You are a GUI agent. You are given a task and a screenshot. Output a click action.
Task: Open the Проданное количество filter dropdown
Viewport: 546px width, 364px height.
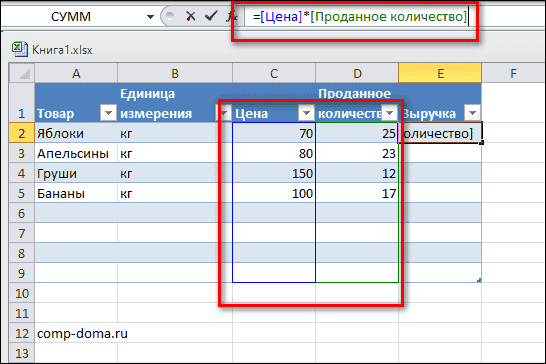coord(389,113)
